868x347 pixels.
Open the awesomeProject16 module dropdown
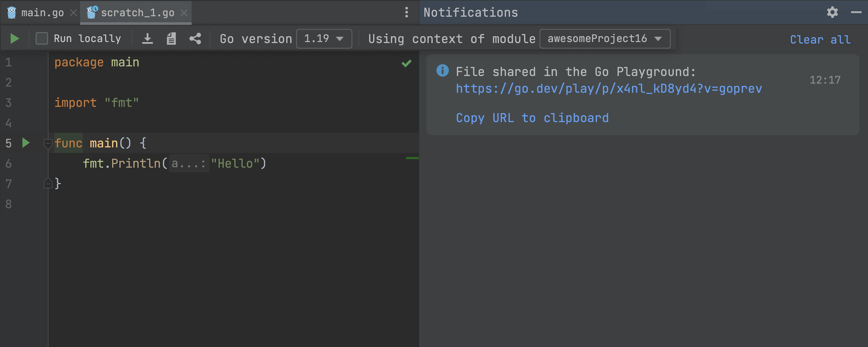604,39
